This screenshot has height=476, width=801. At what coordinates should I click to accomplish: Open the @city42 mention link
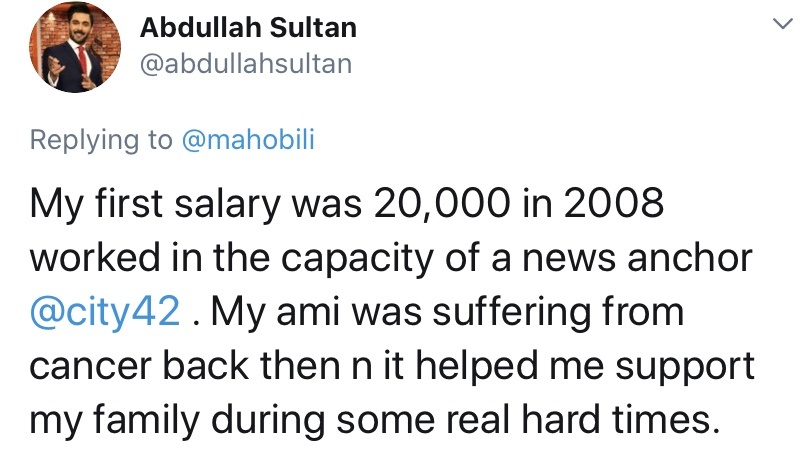[x=105, y=312]
